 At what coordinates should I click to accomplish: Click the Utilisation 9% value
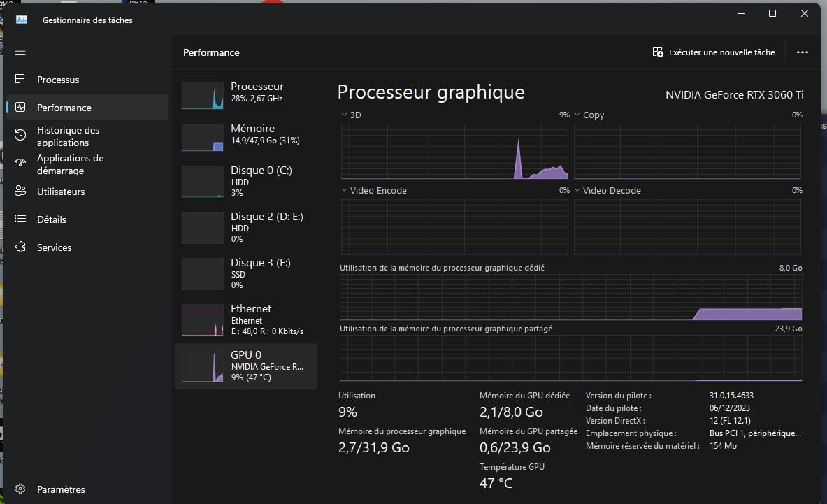pos(347,412)
